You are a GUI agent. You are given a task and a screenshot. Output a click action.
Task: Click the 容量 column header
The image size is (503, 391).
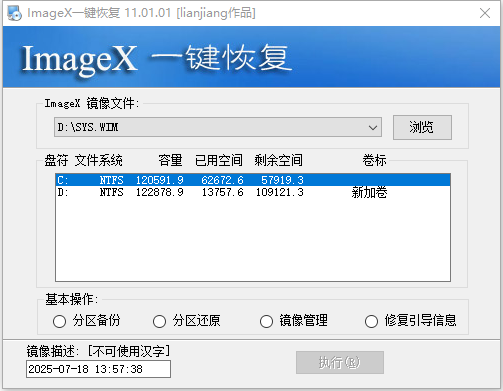pos(170,160)
